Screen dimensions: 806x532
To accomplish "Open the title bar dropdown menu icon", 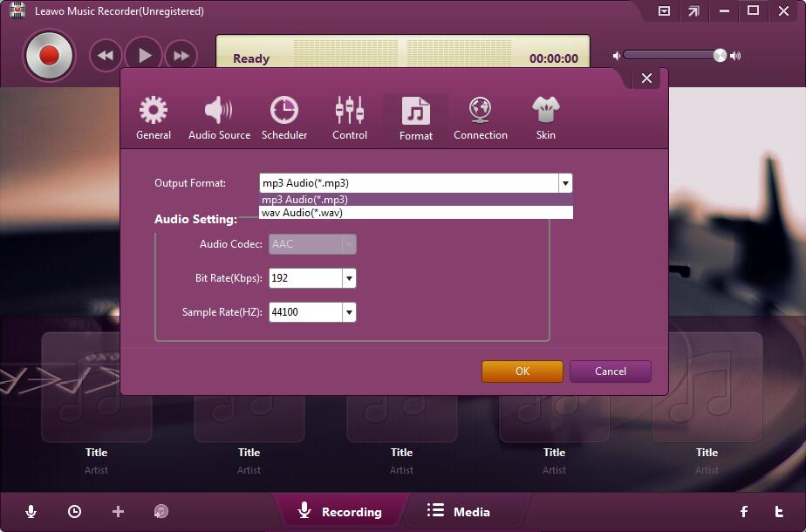I will [664, 10].
